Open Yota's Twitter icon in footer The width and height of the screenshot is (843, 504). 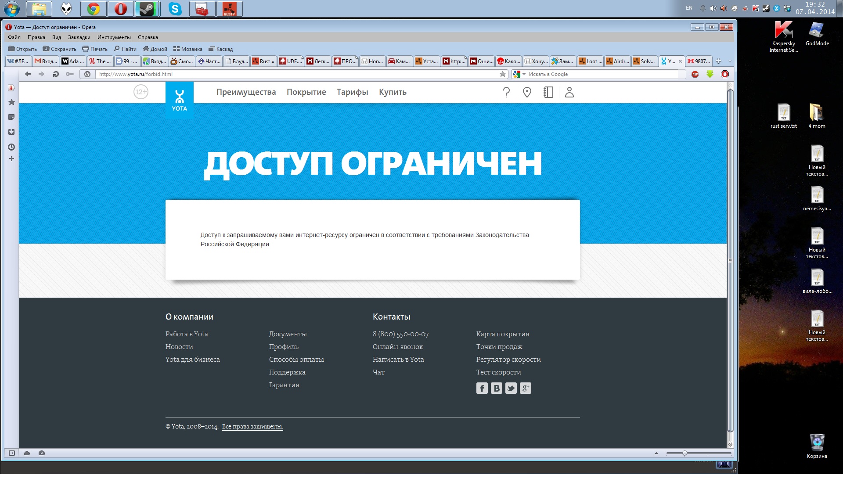tap(511, 388)
